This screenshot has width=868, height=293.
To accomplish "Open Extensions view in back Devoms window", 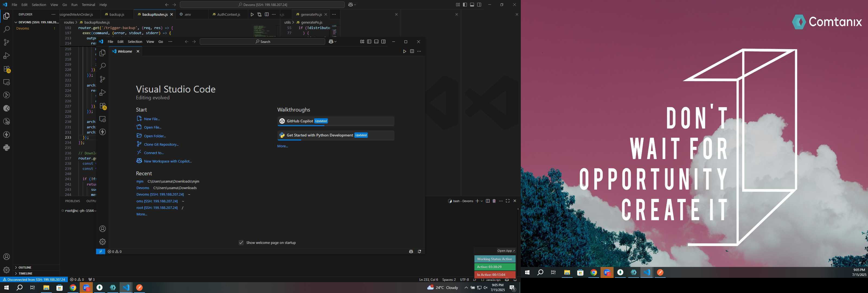I will pyautogui.click(x=7, y=69).
